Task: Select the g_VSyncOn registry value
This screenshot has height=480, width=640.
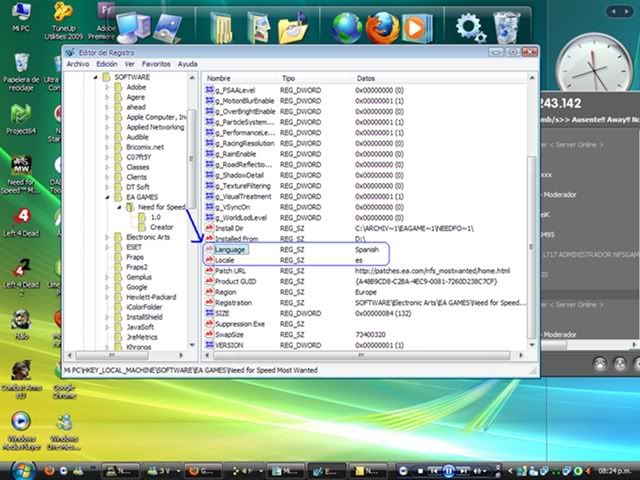Action: pyautogui.click(x=233, y=207)
